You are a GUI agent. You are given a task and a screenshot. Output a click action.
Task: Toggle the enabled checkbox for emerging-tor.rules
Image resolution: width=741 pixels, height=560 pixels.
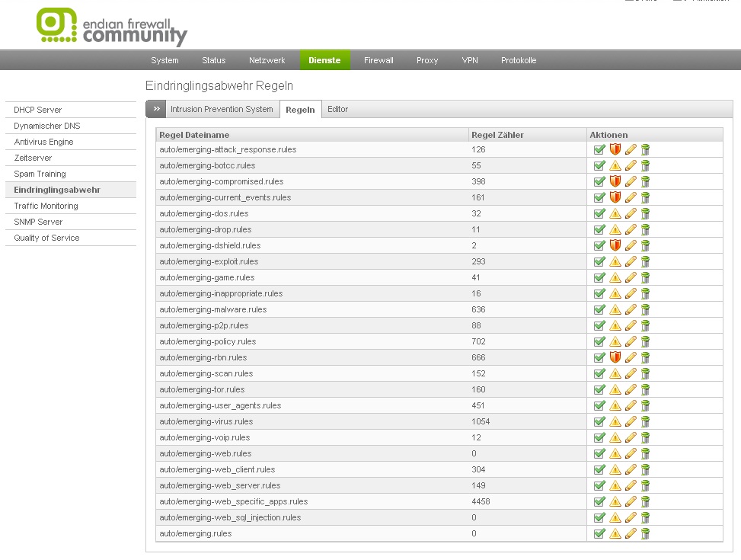600,390
